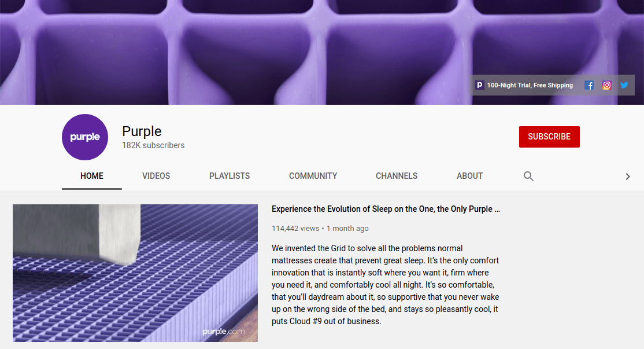
Task: Switch to the HOME tab
Action: tap(91, 176)
